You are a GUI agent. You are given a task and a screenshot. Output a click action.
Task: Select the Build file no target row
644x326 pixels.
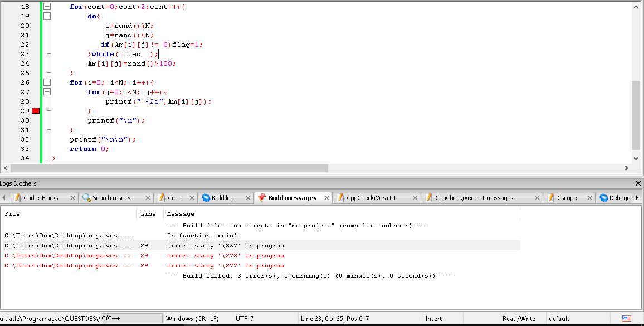(x=262, y=225)
